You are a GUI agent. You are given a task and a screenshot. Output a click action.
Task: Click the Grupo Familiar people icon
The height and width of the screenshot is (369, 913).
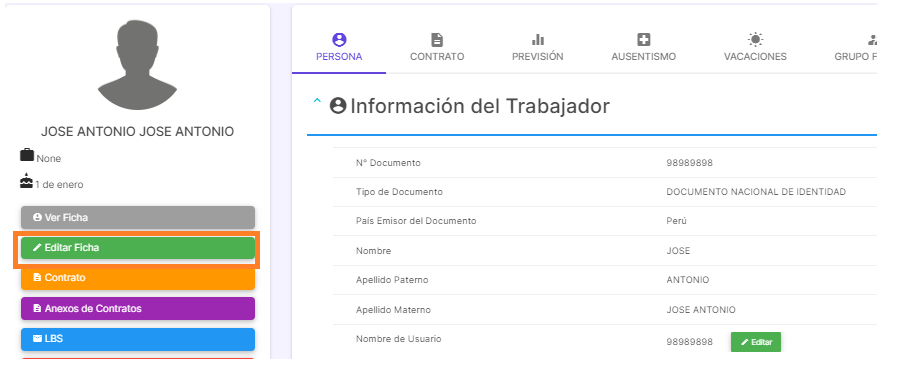click(872, 40)
